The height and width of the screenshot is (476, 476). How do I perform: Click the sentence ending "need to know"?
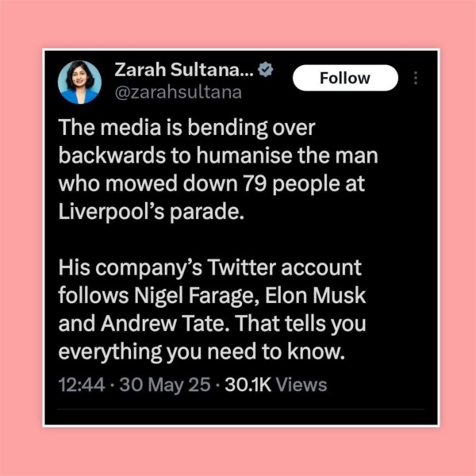pyautogui.click(x=212, y=338)
